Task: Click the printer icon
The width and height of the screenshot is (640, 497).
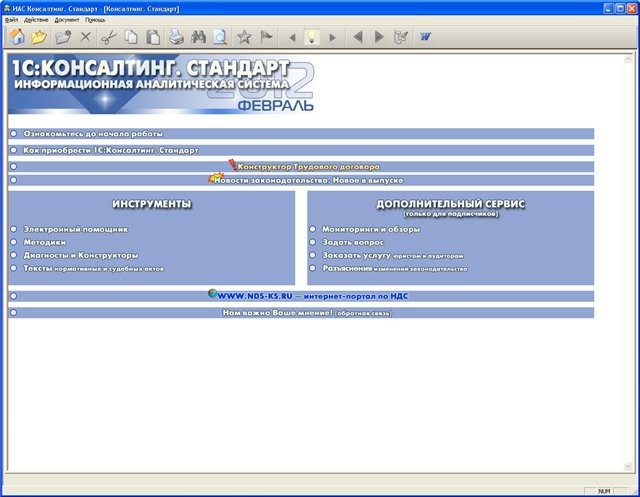Action: [x=177, y=37]
